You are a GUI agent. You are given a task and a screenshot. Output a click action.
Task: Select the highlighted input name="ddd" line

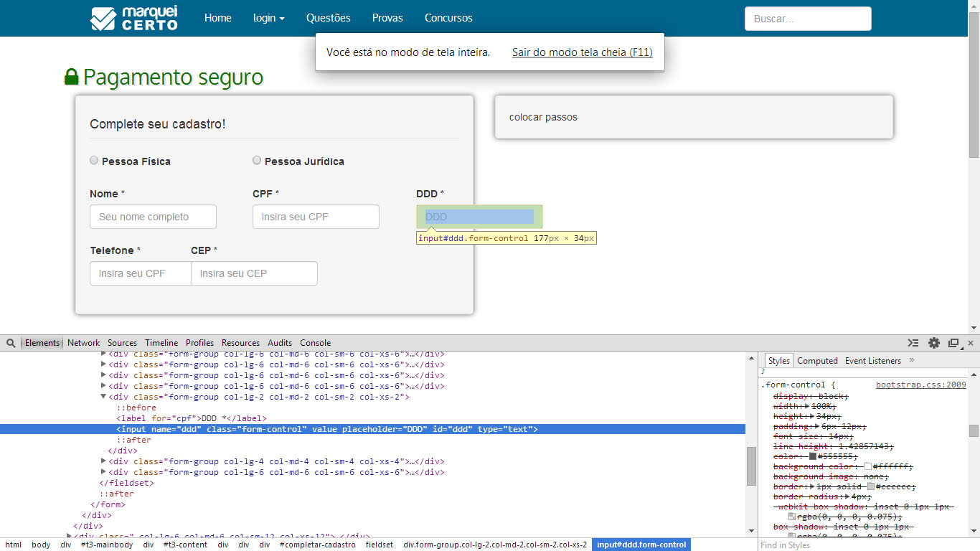click(x=372, y=429)
